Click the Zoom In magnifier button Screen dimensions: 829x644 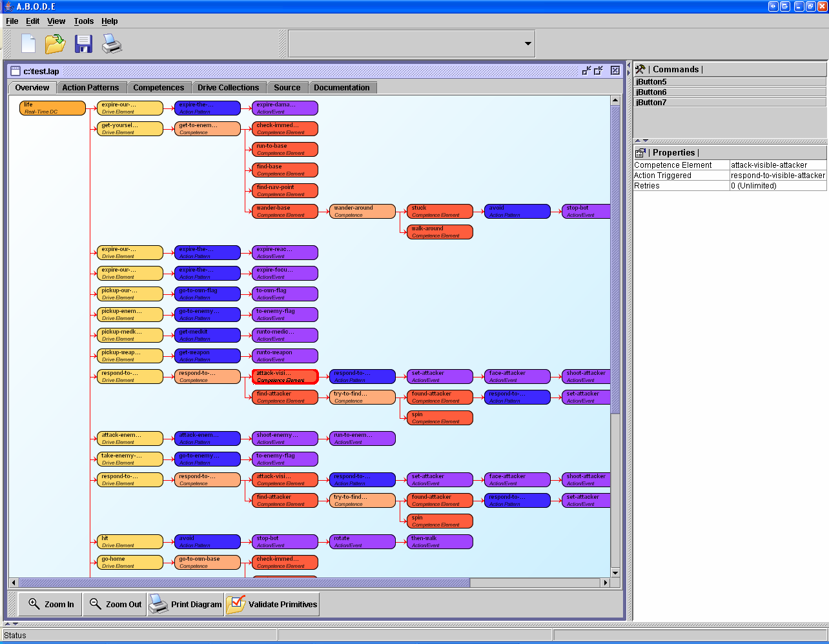pyautogui.click(x=50, y=605)
